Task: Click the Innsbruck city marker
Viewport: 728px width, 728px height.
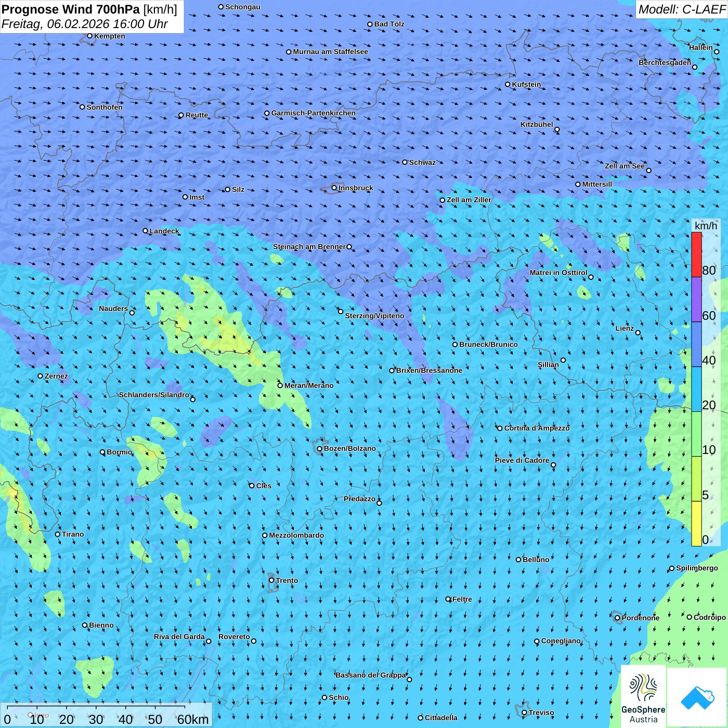Action: 334,188
